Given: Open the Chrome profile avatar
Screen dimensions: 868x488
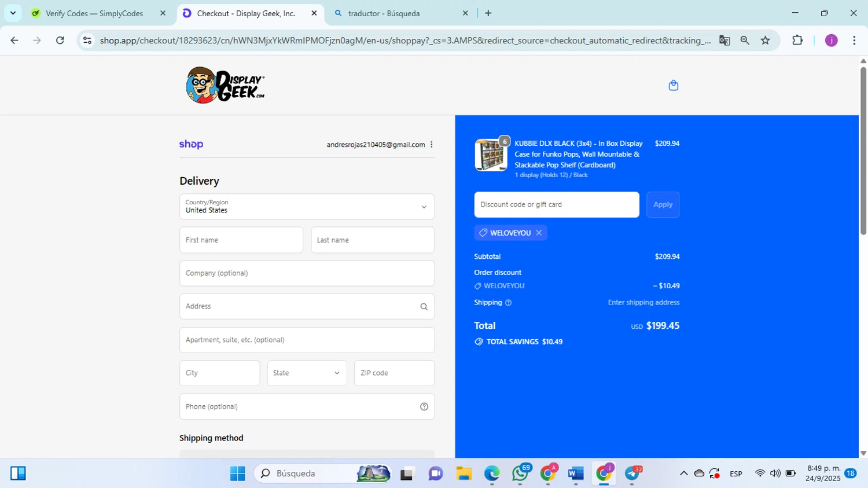Looking at the screenshot, I should [831, 41].
